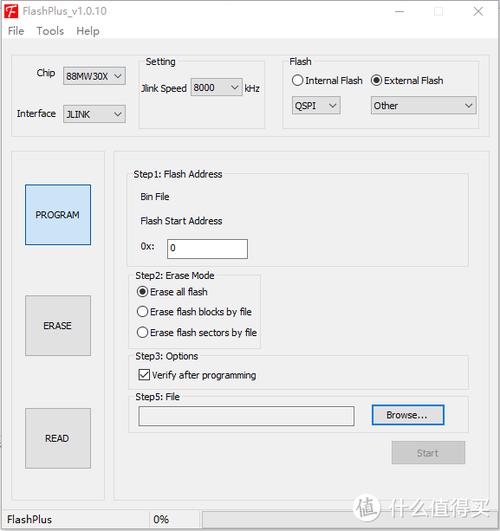This screenshot has width=500, height=531.
Task: Toggle Verify after programming checkbox
Action: [197, 375]
